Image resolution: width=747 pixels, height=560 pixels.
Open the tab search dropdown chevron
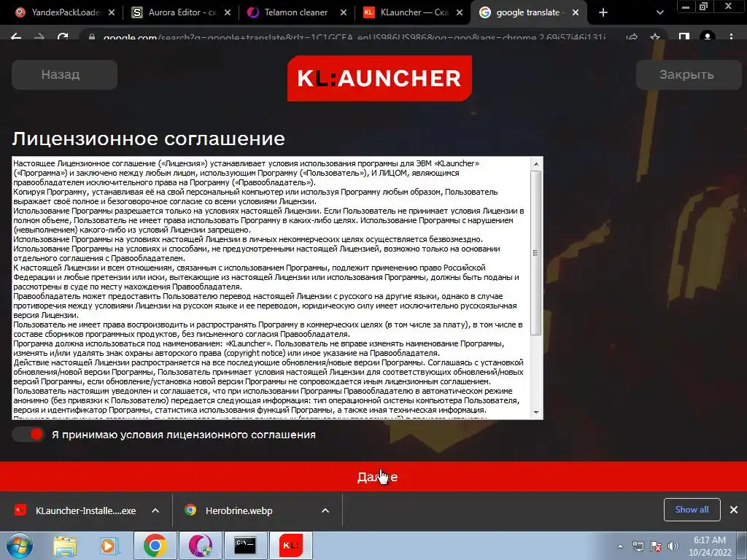[659, 13]
